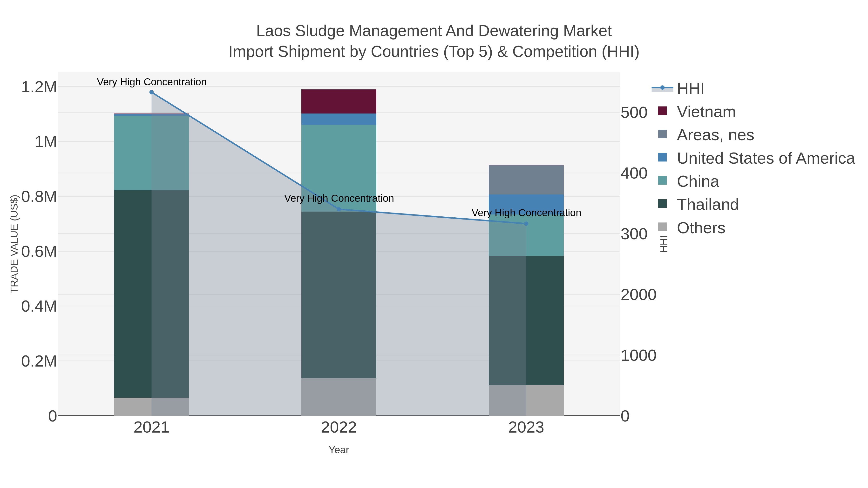Viewport: 868px width, 488px height.
Task: Toggle the HHI legend label
Action: [x=691, y=89]
